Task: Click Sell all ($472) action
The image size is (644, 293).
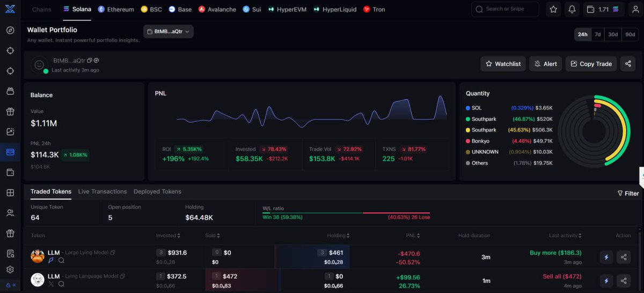Action: (562, 276)
